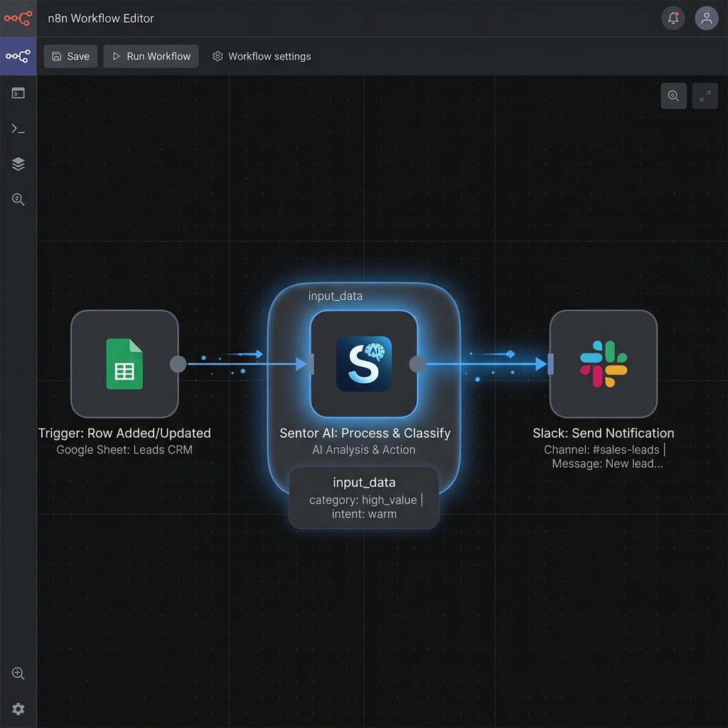The image size is (728, 728).
Task: Click 'category: high_value' text
Action: pyautogui.click(x=363, y=500)
